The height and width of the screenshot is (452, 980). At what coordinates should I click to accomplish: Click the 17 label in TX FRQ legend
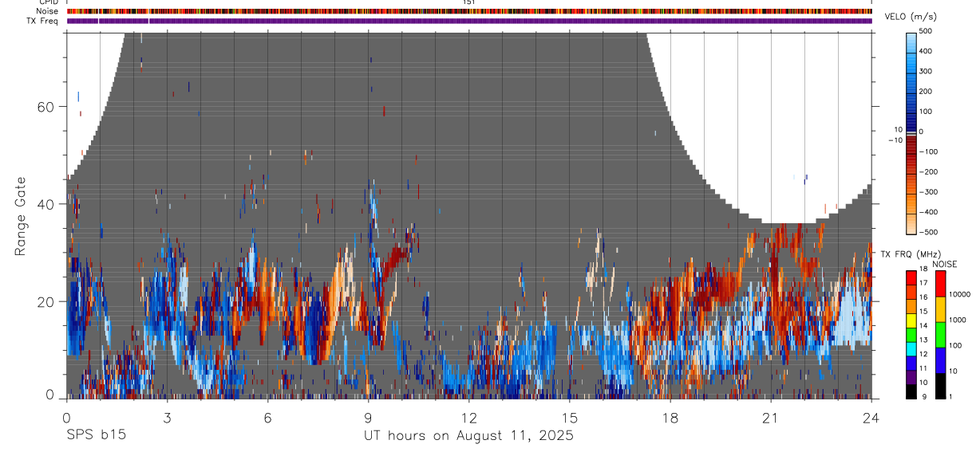(x=924, y=283)
